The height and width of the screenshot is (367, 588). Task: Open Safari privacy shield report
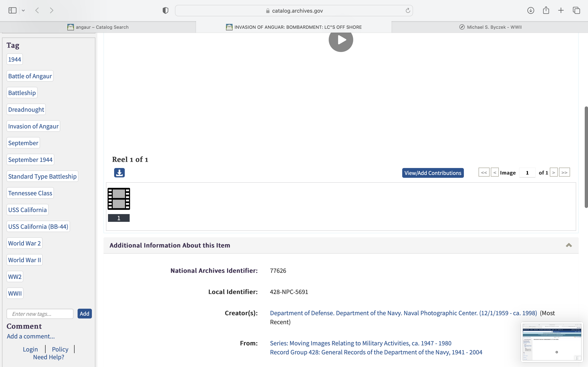(165, 10)
